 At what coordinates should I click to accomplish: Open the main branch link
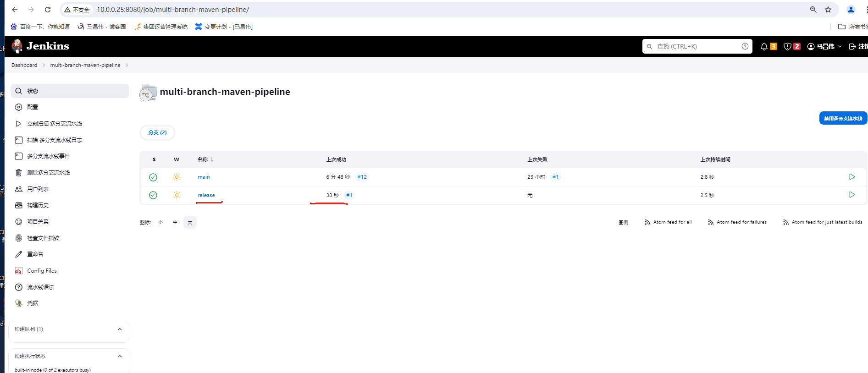coord(204,177)
